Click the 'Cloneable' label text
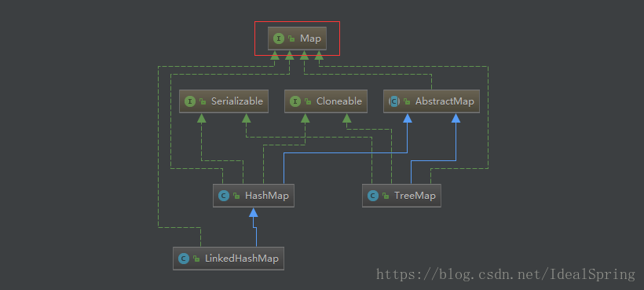 click(339, 101)
